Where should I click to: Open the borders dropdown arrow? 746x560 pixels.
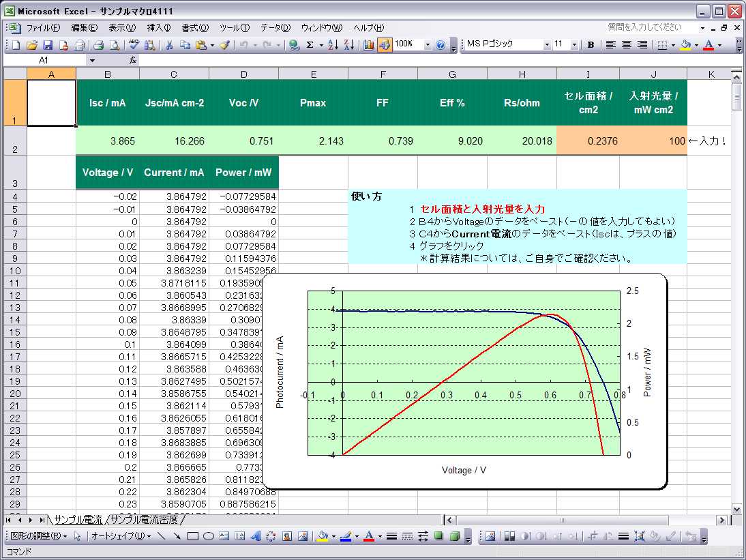point(673,45)
